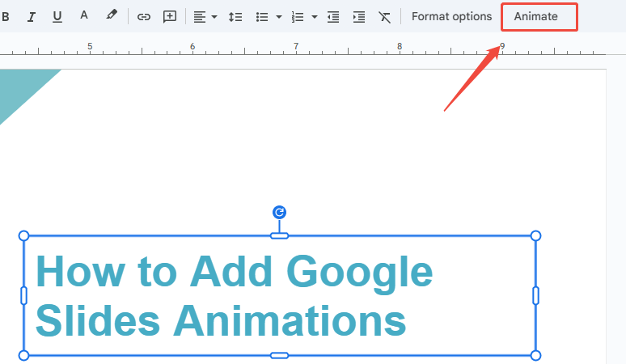Apply numbered list
Screen dimensions: 626x364
click(x=298, y=17)
